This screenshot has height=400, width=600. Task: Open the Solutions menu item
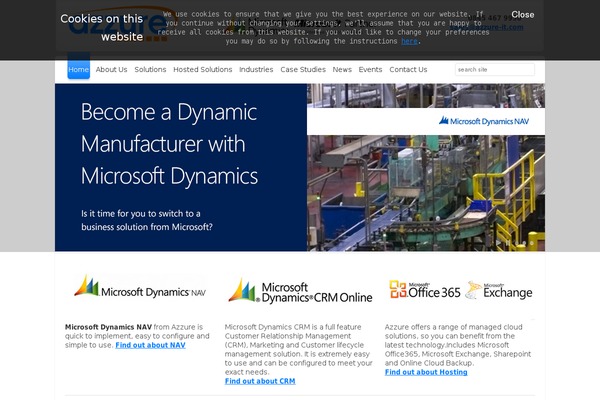coord(150,69)
